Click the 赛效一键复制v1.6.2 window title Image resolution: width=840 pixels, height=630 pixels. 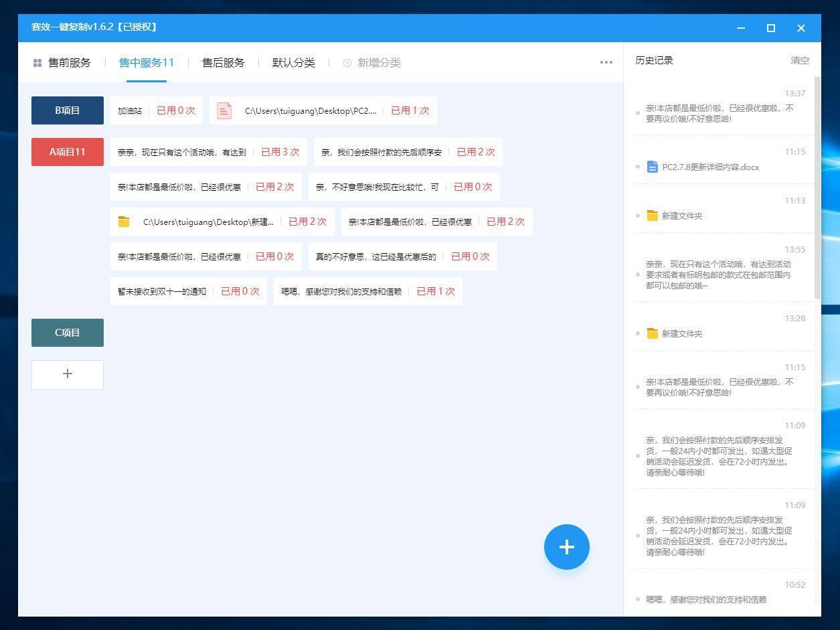(x=94, y=27)
